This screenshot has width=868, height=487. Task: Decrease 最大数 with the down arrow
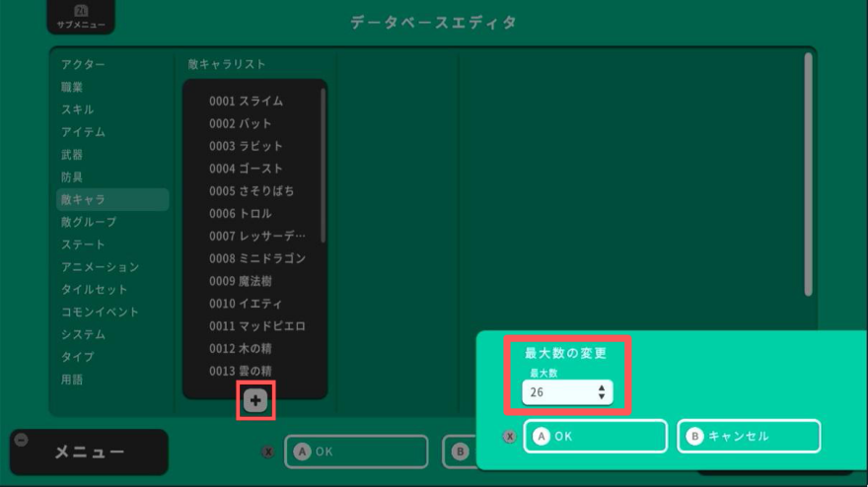click(x=602, y=397)
